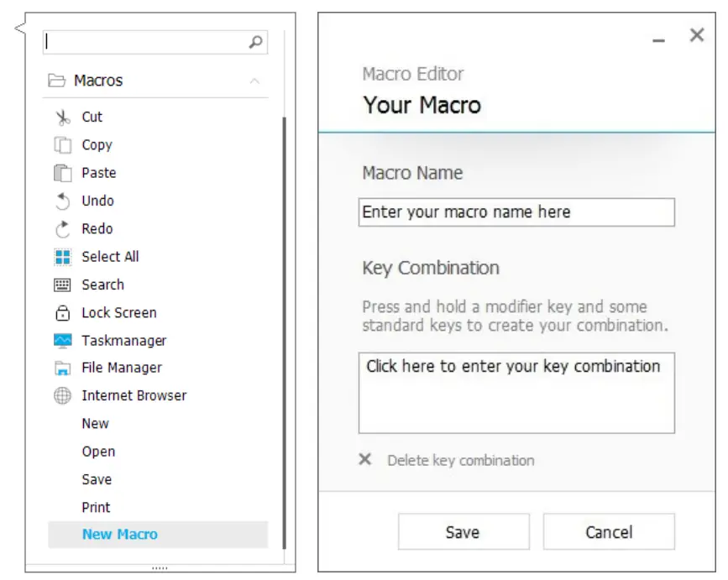Select the New Macro entry
The width and height of the screenshot is (728, 580).
[x=119, y=535]
